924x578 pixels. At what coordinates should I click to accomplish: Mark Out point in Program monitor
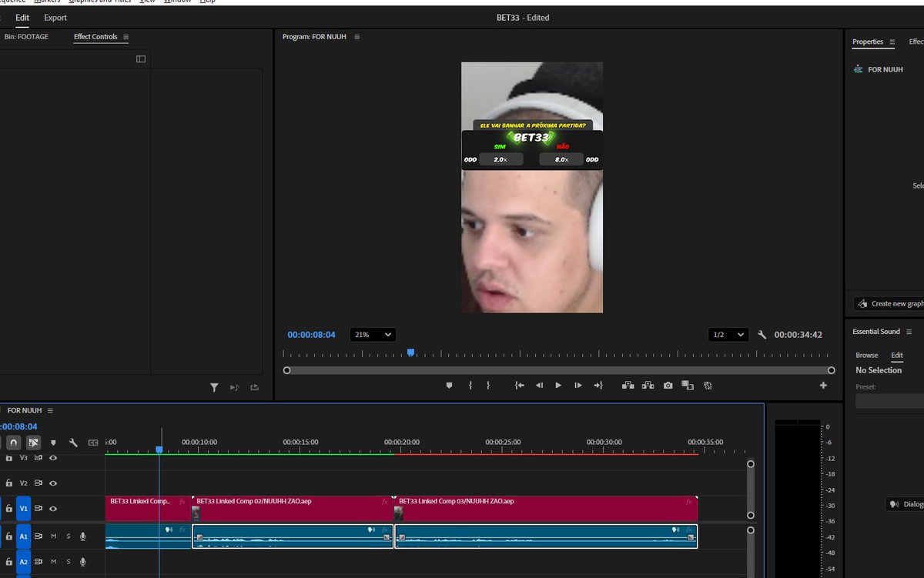pyautogui.click(x=488, y=386)
